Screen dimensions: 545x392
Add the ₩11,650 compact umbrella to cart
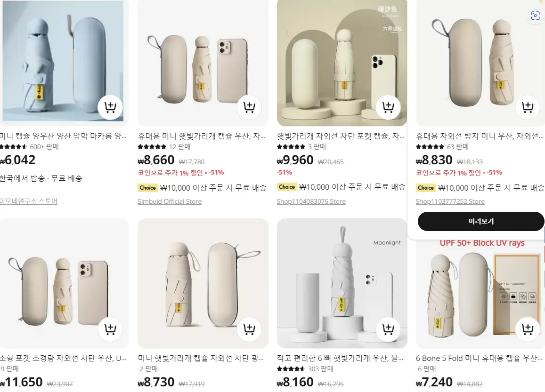tap(110, 329)
